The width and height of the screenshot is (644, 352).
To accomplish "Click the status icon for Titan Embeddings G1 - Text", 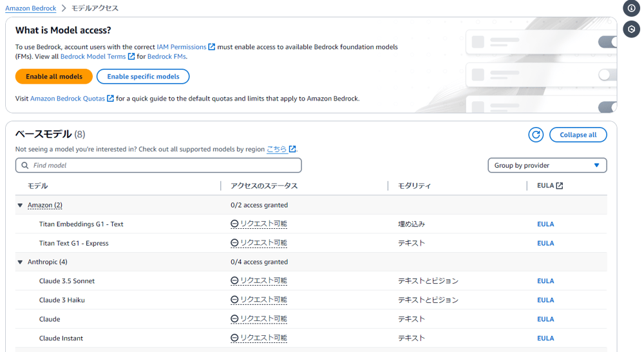I will tap(234, 224).
